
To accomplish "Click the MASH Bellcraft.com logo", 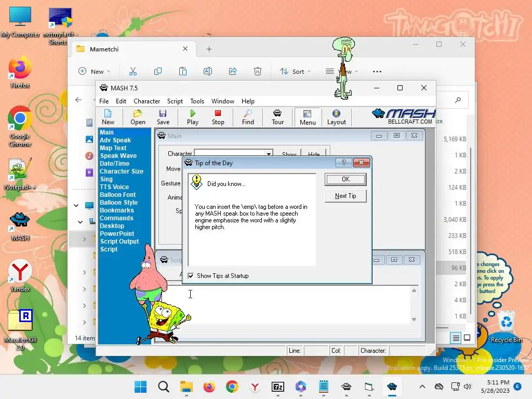I will coord(404,116).
